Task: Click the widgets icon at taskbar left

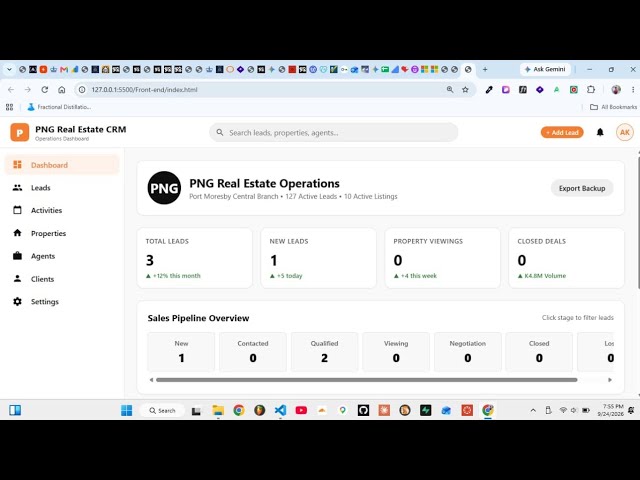Action: click(x=15, y=410)
